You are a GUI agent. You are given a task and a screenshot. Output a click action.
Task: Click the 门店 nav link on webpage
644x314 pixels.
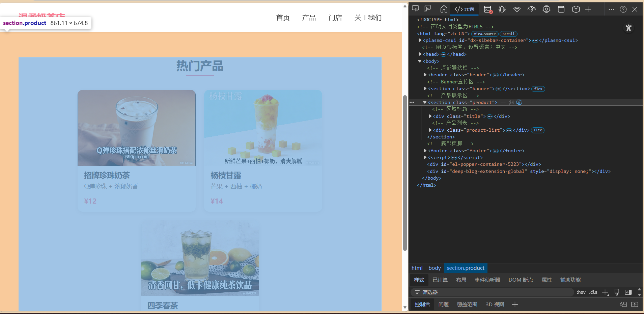[x=335, y=18]
